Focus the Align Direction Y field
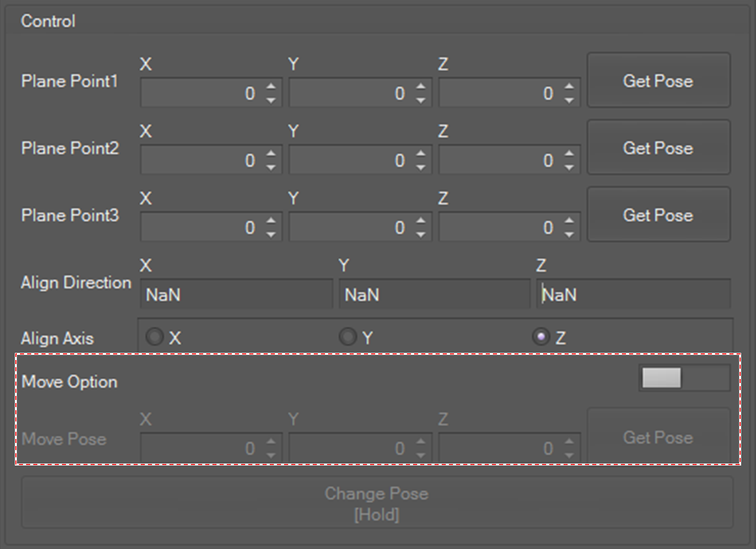 434,294
